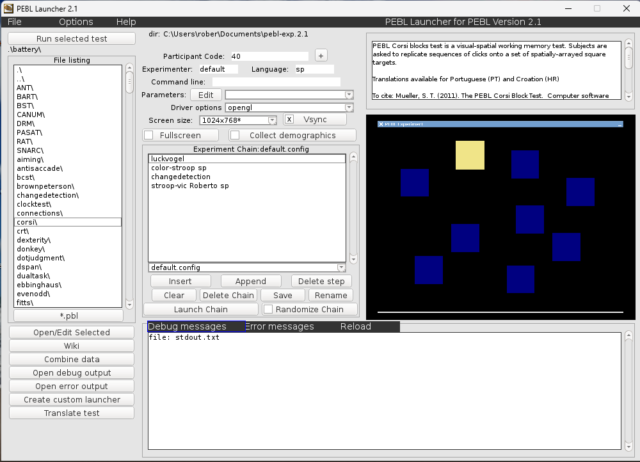This screenshot has width=640, height=462.
Task: Select the ebbinghaus\ folder entry
Action: [68, 285]
